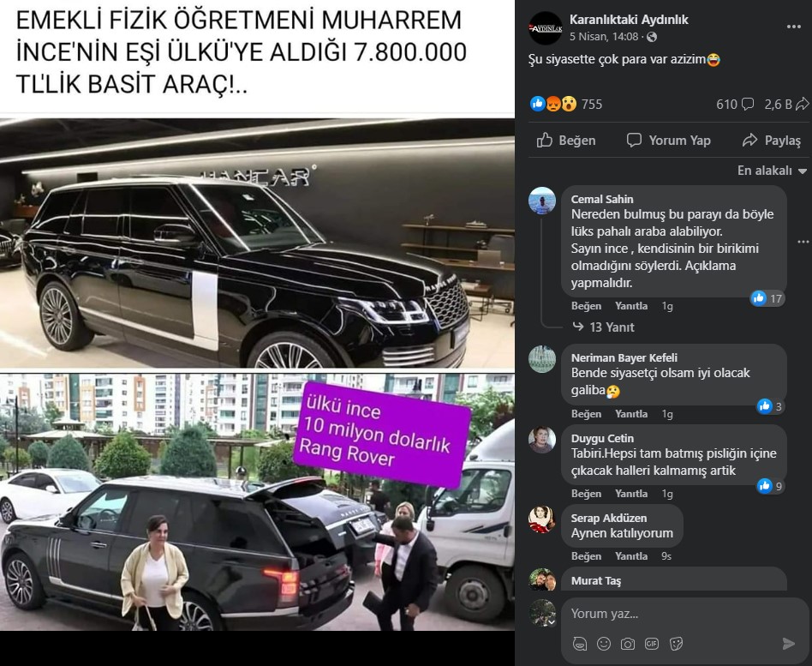Open the 755 reactions list
This screenshot has width=812, height=666.
(566, 105)
